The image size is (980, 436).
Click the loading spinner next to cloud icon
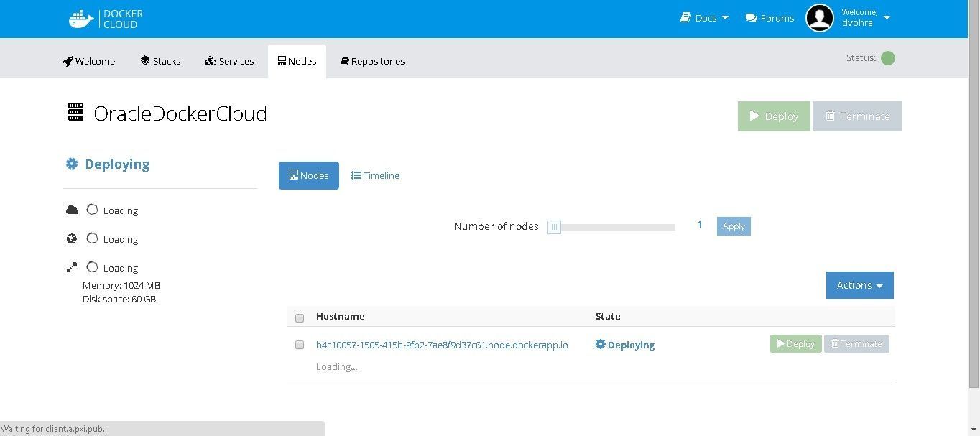[x=92, y=210]
